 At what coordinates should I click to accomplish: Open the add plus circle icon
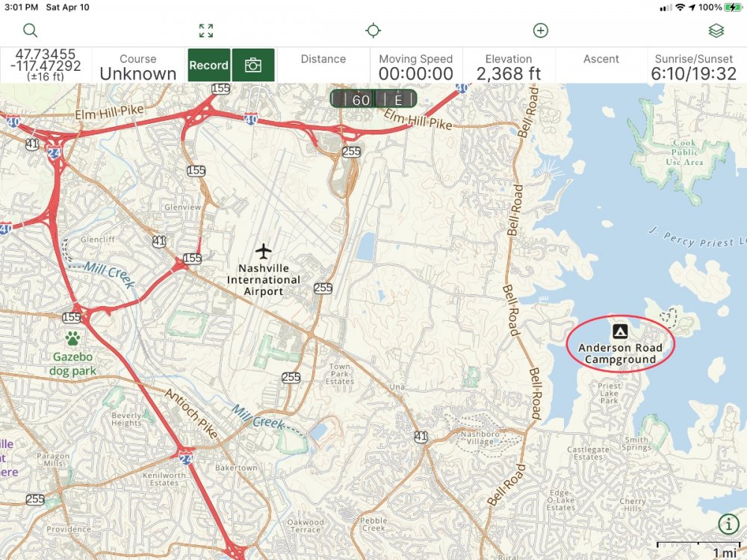click(x=540, y=31)
